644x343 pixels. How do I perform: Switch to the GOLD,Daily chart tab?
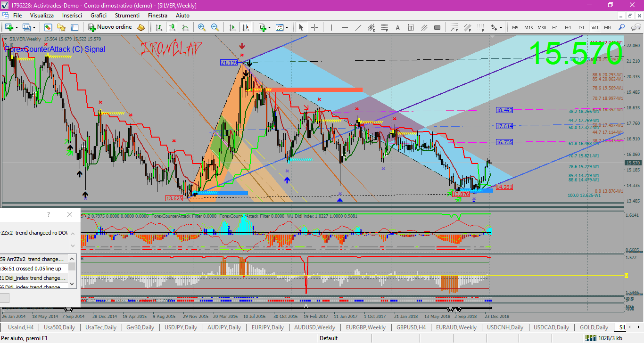point(594,327)
